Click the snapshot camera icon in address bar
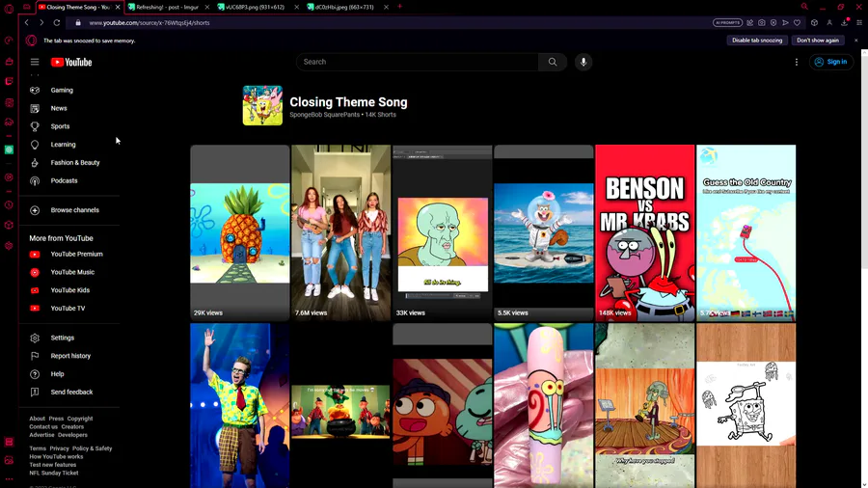Image resolution: width=868 pixels, height=488 pixels. [762, 23]
